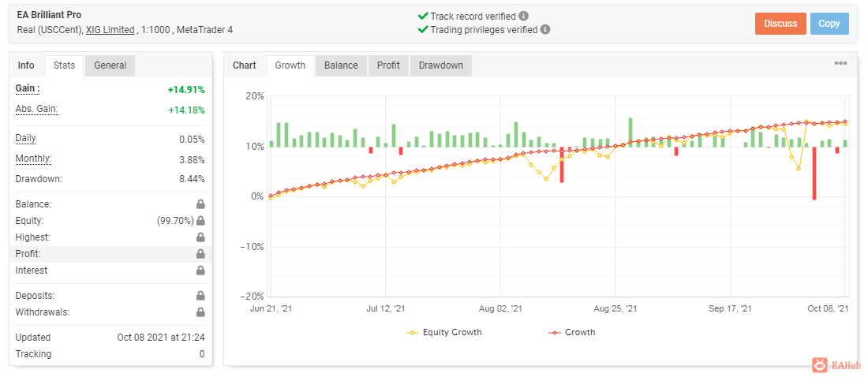This screenshot has width=868, height=377.
Task: Click the orange Discuss button
Action: pos(780,23)
